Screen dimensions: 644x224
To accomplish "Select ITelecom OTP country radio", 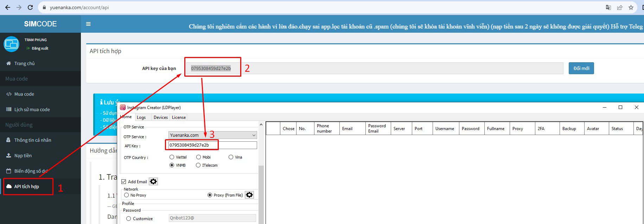I will [x=198, y=165].
